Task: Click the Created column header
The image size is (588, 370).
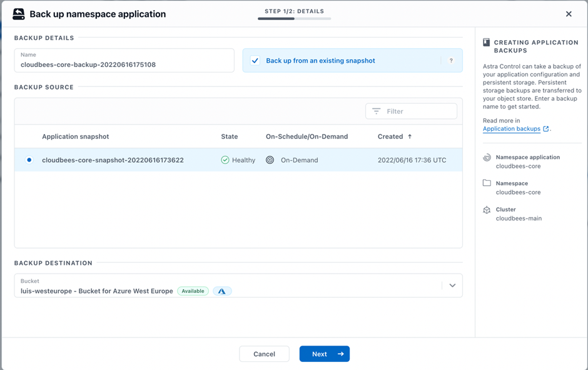Action: [x=390, y=136]
